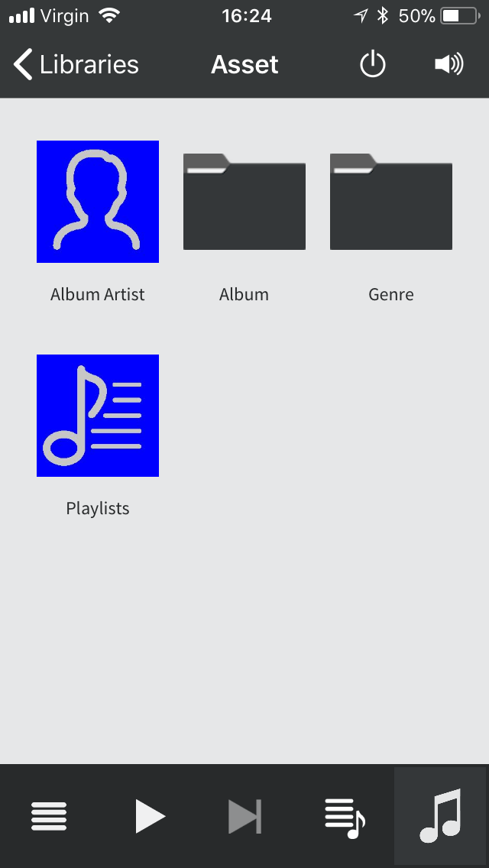The height and width of the screenshot is (868, 489).
Task: Open the hamburger menu tab
Action: click(x=49, y=816)
